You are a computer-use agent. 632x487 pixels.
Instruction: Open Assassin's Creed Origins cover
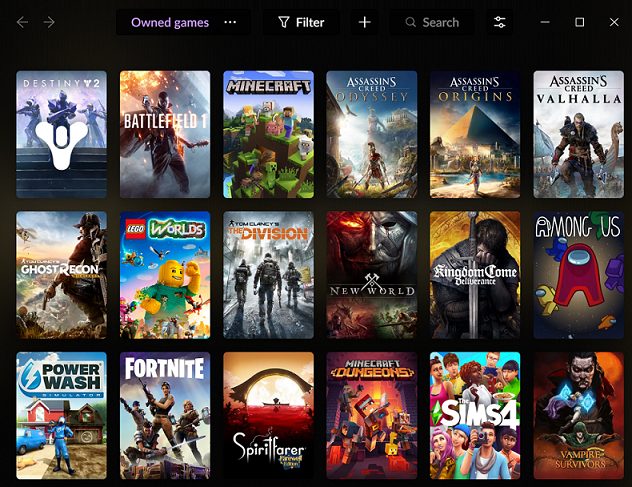(475, 134)
